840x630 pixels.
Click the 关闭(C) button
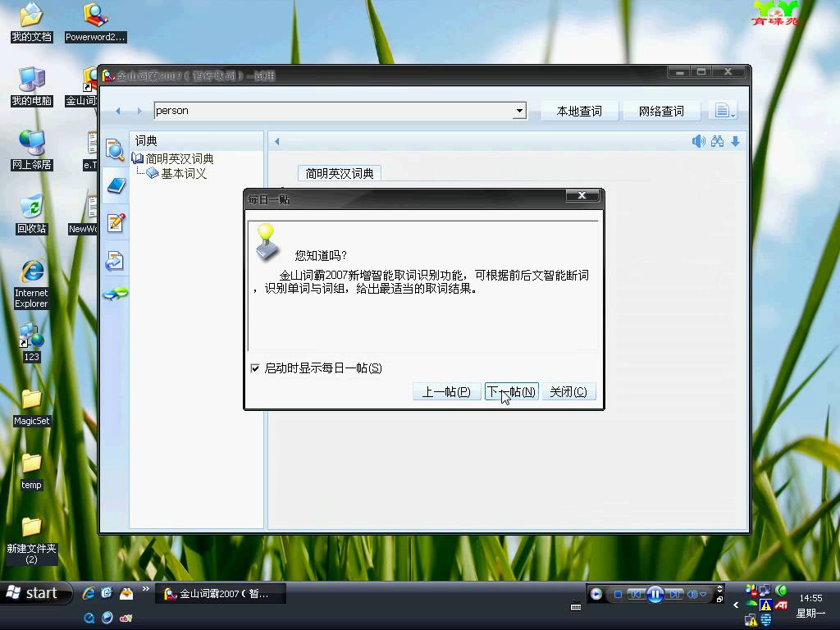click(568, 391)
